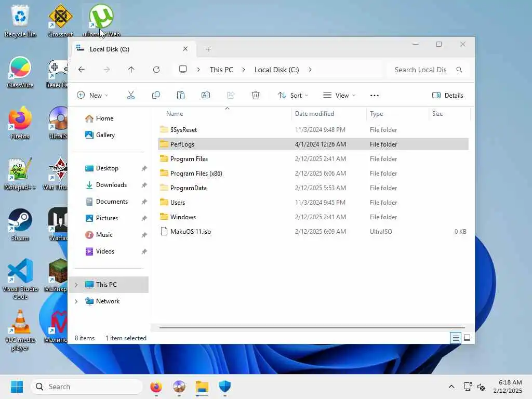The height and width of the screenshot is (399, 532).
Task: Open Firefox desktop shortcut
Action: tap(20, 124)
